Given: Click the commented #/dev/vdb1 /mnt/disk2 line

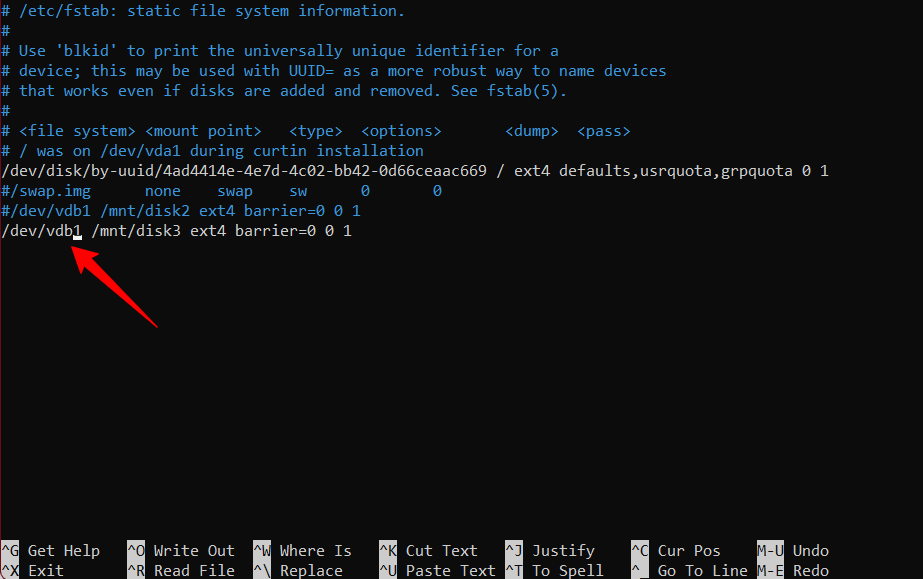Looking at the screenshot, I should [181, 211].
